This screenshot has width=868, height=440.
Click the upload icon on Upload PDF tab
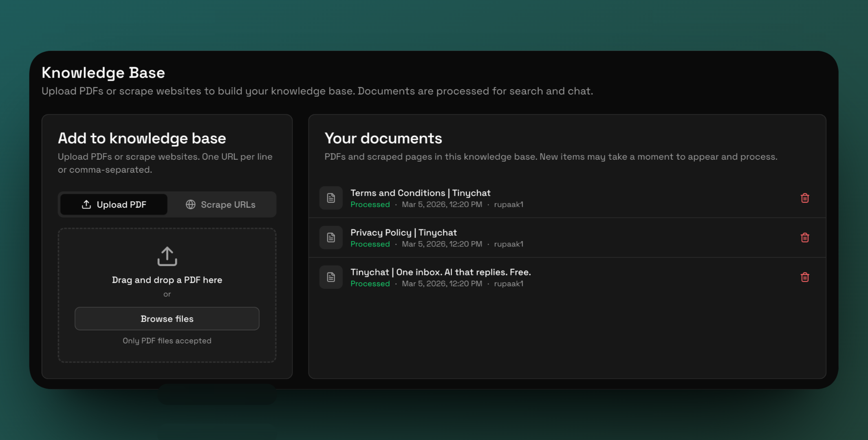[86, 205]
